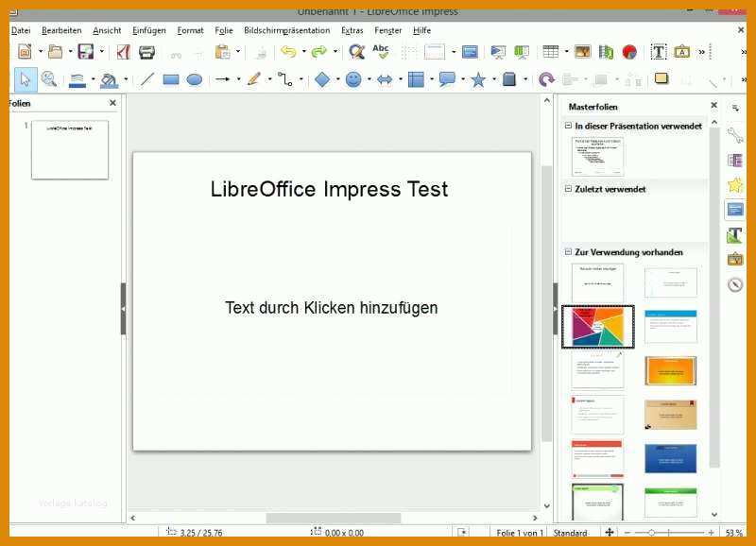This screenshot has height=546, width=756.
Task: Export directly as PDF icon
Action: pyautogui.click(x=124, y=52)
